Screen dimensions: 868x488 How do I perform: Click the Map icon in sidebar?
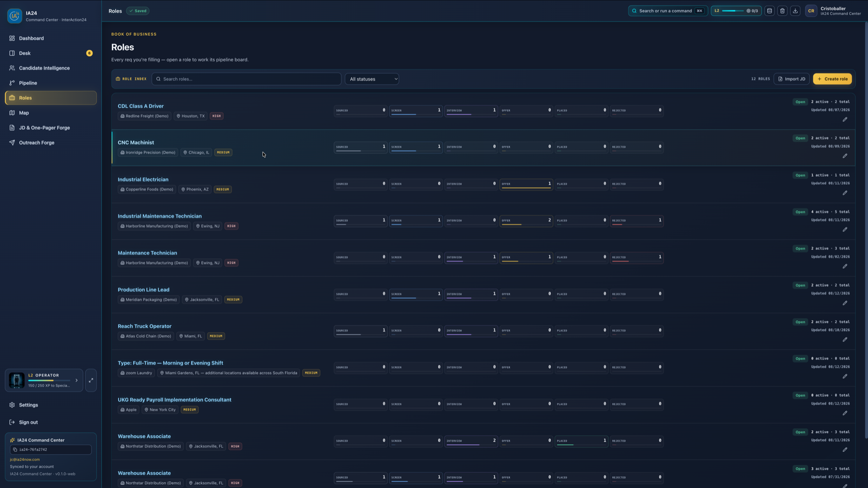coord(12,113)
